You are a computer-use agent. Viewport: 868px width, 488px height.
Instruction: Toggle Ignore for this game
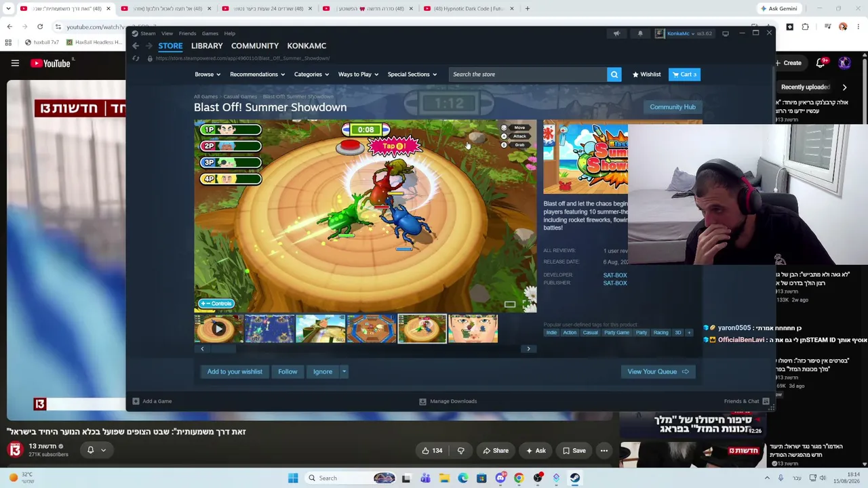323,371
